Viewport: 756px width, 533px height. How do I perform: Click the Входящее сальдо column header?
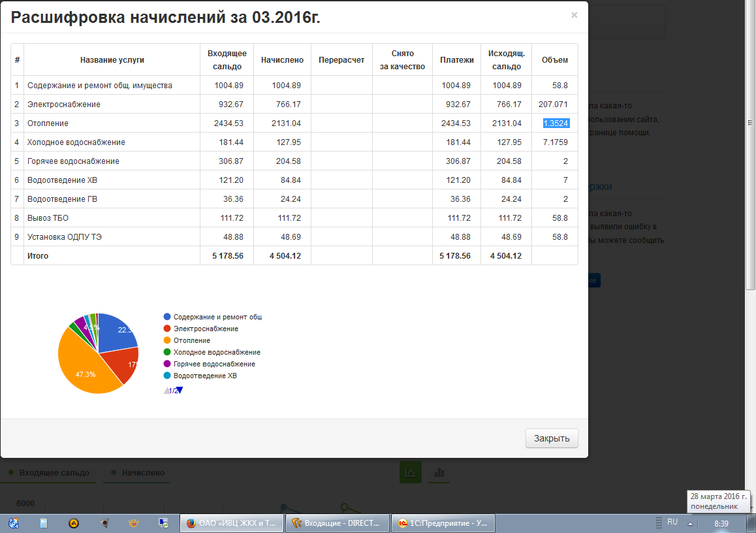pyautogui.click(x=227, y=60)
